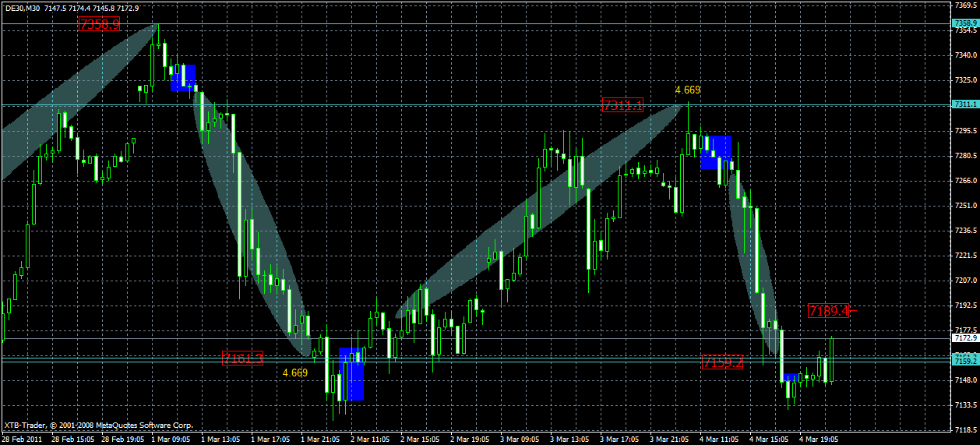980x445 pixels.
Task: Click 7325.0 on the price scale
Action: click(964, 79)
